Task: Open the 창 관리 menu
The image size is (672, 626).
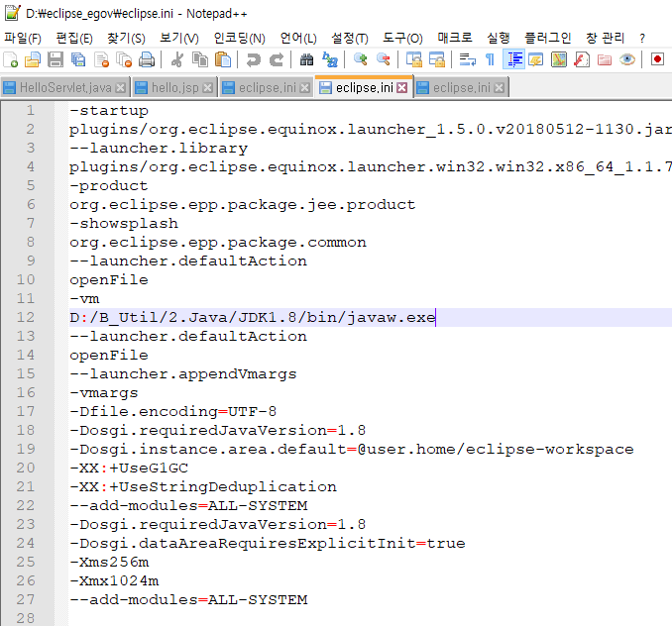Action: [606, 38]
